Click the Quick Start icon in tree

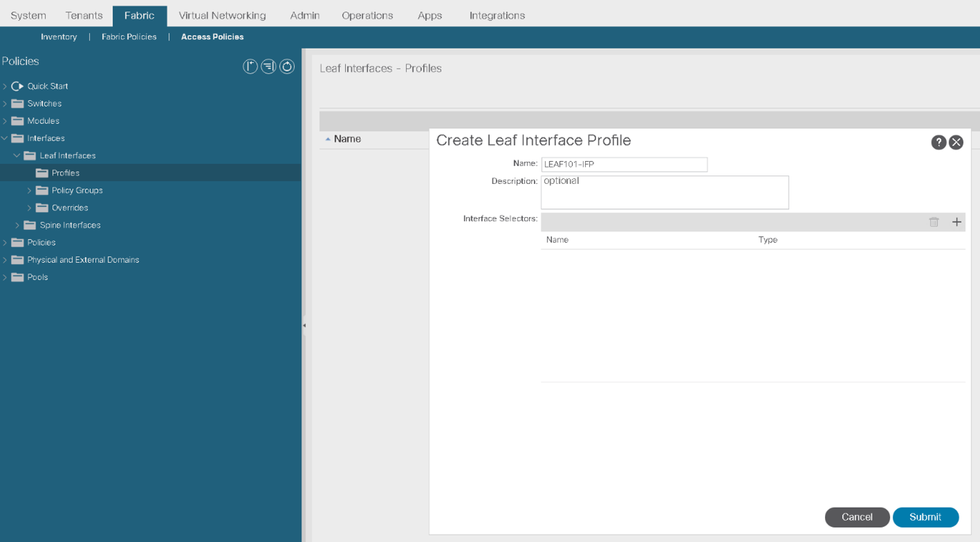click(17, 86)
